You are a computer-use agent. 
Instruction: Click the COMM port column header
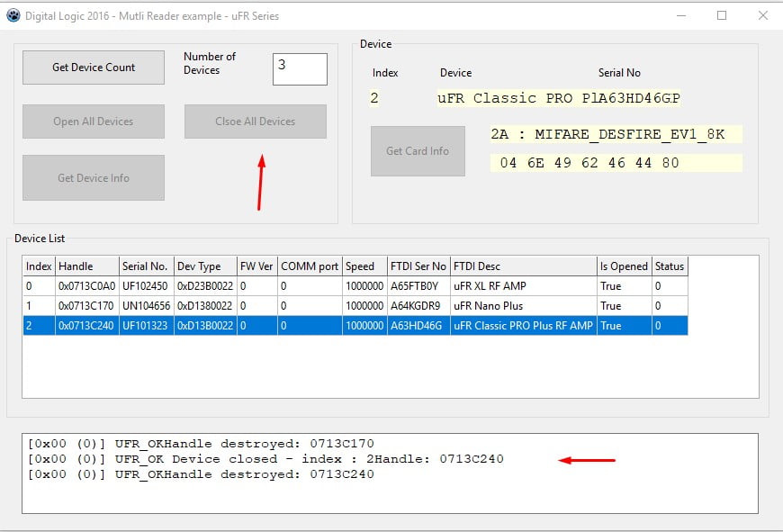coord(310,266)
